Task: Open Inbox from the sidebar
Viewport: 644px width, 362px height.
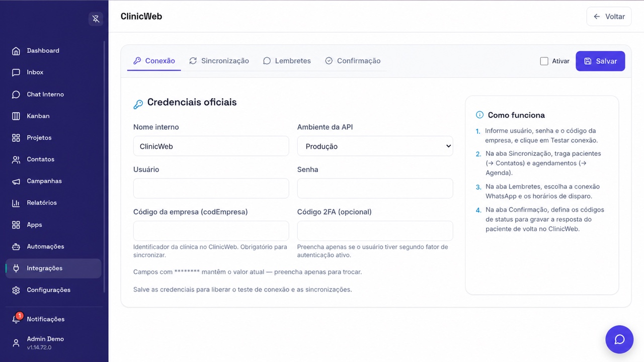Action: [53, 72]
